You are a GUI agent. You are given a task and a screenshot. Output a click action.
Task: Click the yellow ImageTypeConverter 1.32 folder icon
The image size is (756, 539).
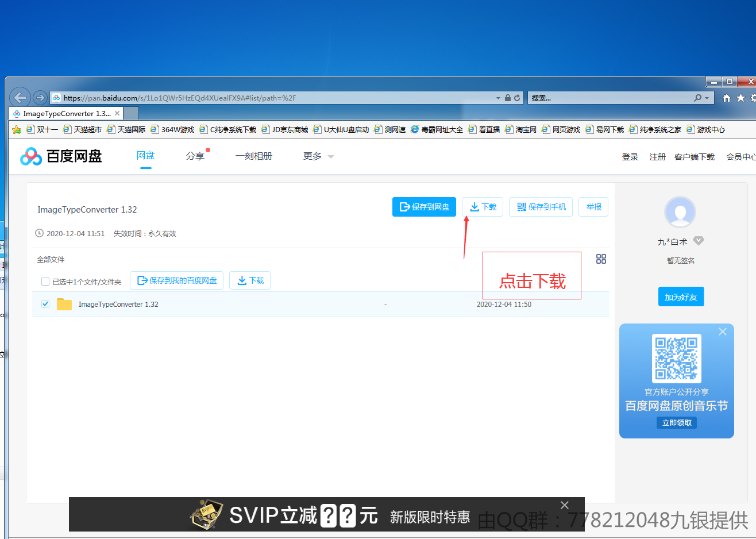tap(64, 304)
